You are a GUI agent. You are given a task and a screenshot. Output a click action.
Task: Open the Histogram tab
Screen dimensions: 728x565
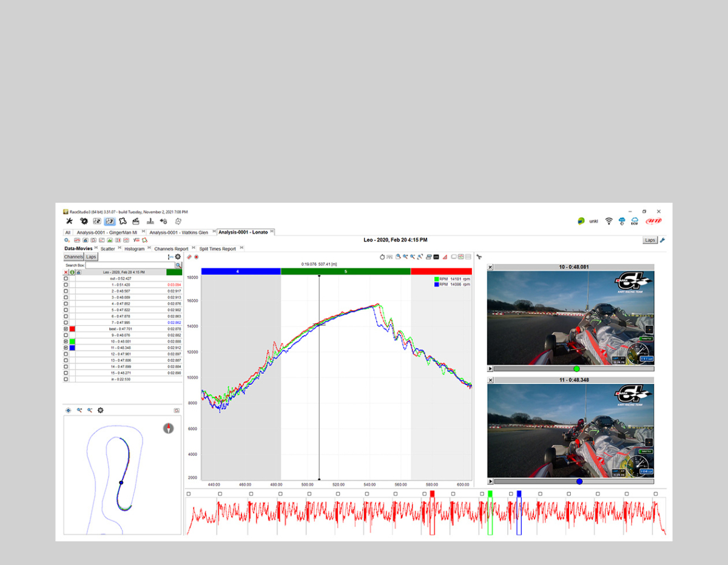(x=134, y=249)
